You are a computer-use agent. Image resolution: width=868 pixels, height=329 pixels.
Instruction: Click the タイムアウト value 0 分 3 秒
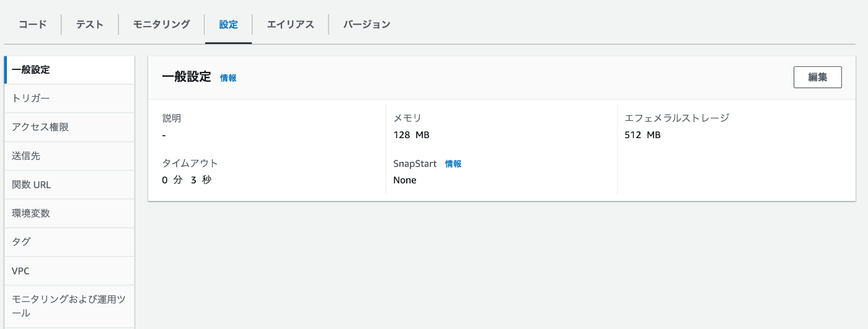click(x=187, y=180)
